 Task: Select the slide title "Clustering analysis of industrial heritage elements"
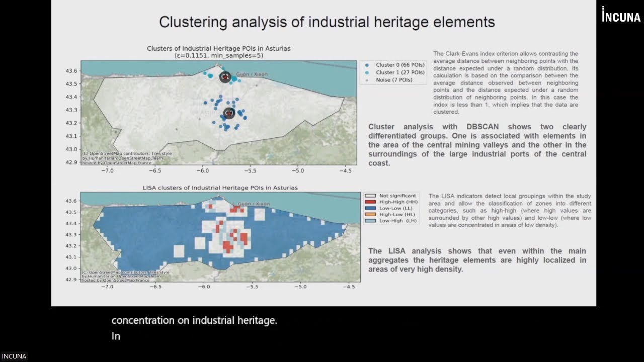(327, 22)
